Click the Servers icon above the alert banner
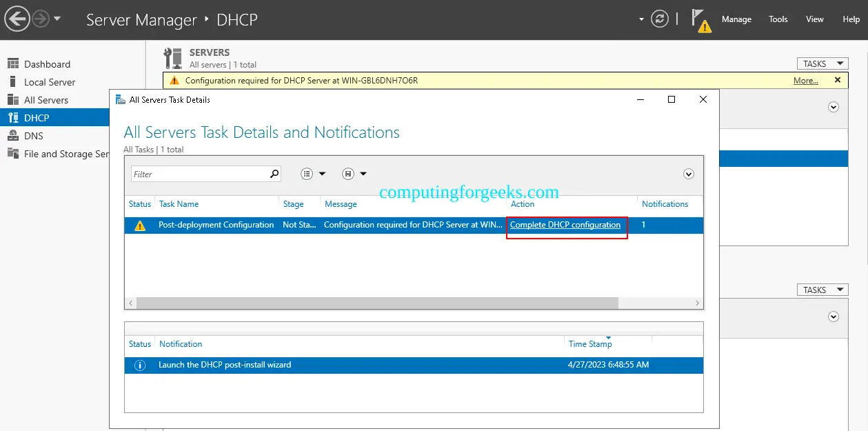The height and width of the screenshot is (431, 868). pyautogui.click(x=172, y=57)
